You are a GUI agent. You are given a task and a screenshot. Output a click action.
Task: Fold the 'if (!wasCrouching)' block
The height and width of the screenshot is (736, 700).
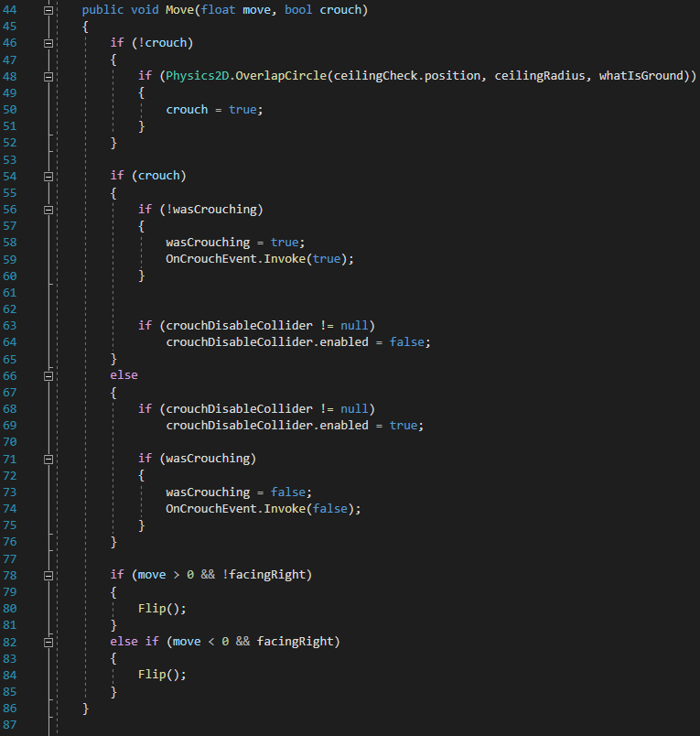click(x=48, y=210)
